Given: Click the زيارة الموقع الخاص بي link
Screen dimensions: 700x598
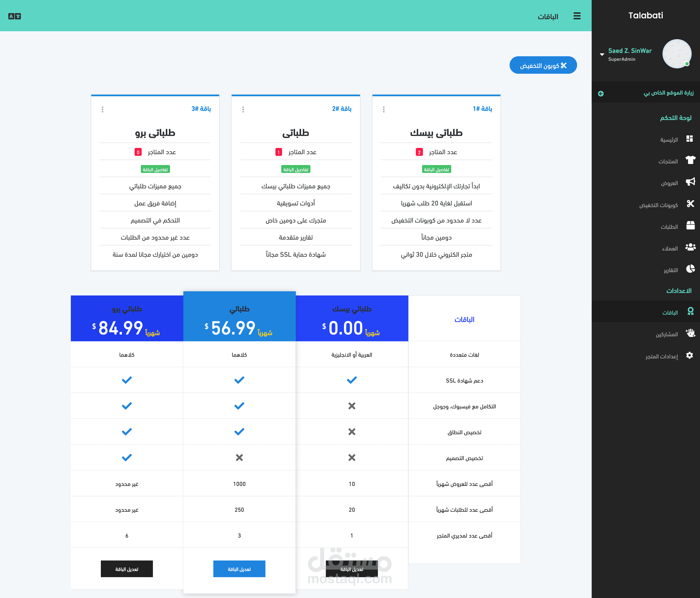Looking at the screenshot, I should 668,93.
